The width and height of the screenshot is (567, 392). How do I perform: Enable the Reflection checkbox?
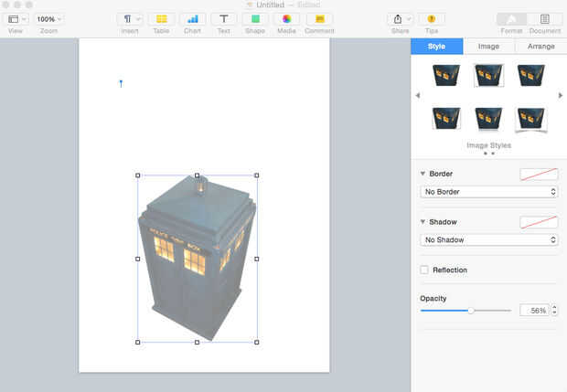click(x=424, y=270)
